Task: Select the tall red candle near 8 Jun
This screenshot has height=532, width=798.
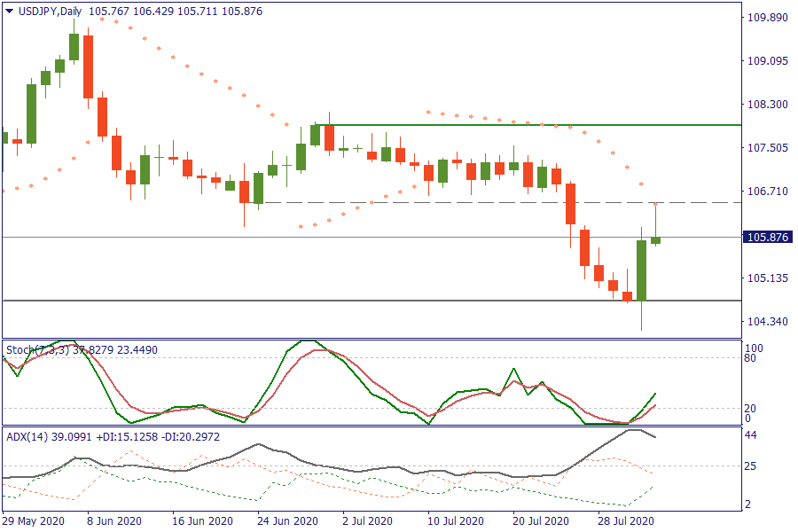Action: [x=88, y=66]
